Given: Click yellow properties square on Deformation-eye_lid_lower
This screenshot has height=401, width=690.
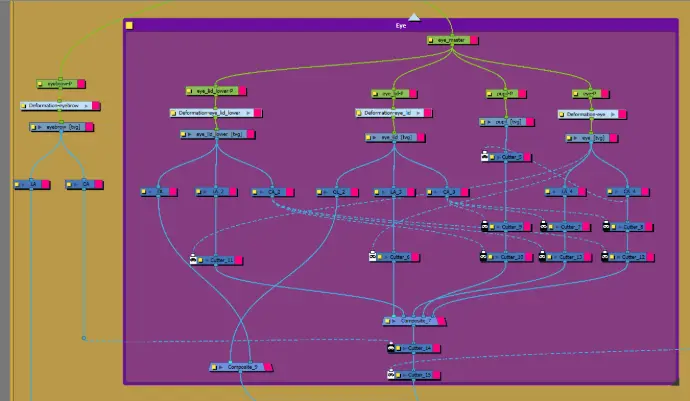Looking at the screenshot, I should tap(173, 113).
